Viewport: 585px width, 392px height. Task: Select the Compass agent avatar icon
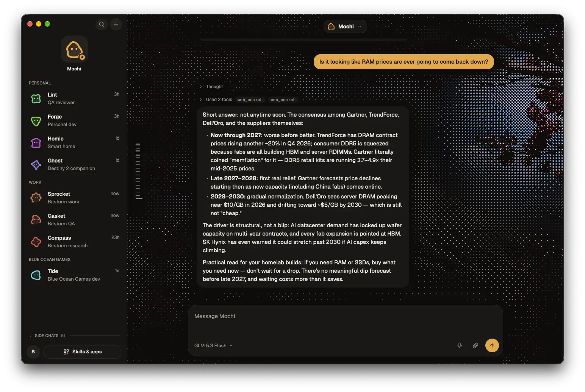[36, 242]
